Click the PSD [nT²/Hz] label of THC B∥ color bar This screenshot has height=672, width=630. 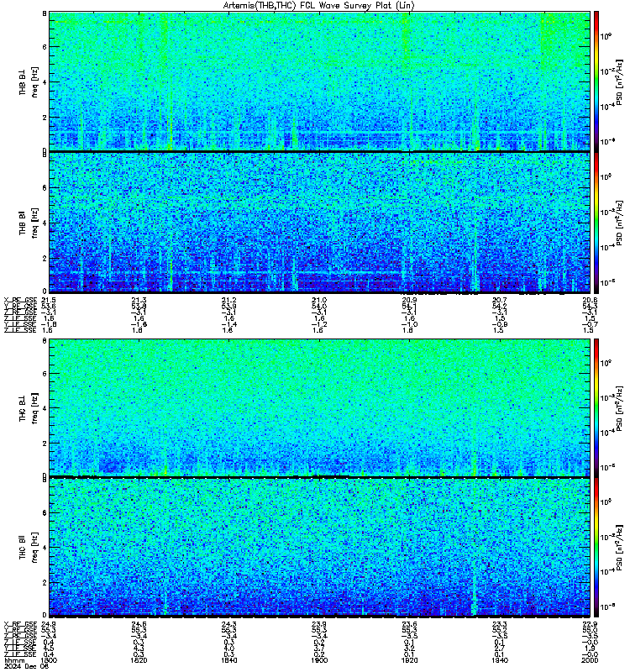(x=620, y=548)
